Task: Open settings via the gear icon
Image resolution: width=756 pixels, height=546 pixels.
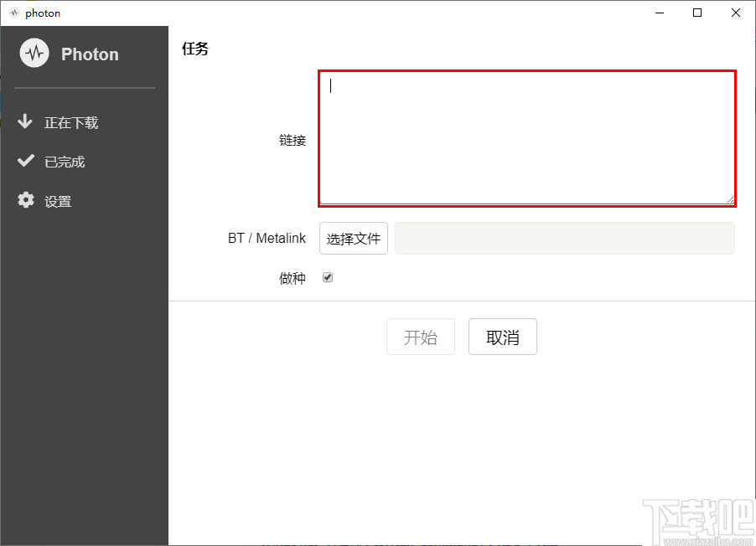Action: (26, 200)
